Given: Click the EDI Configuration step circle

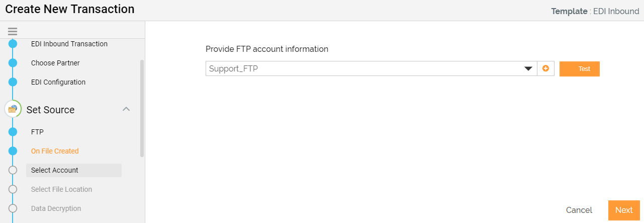Looking at the screenshot, I should (x=13, y=82).
